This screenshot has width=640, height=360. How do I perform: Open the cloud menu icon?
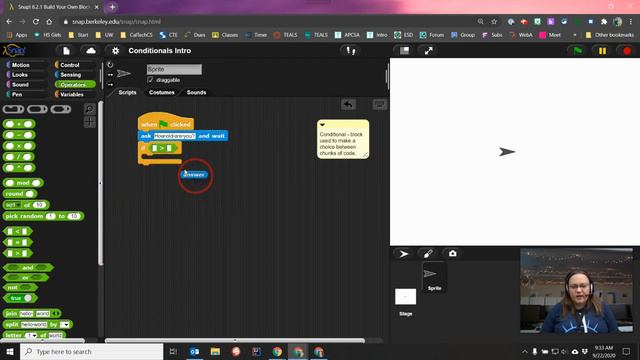tap(91, 51)
